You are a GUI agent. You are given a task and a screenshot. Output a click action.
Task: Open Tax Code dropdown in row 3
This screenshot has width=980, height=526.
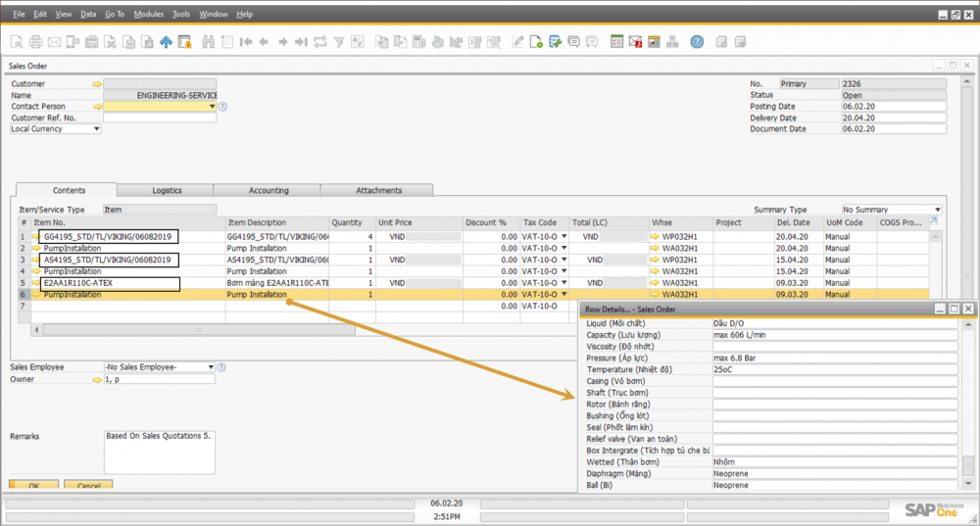(x=563, y=260)
